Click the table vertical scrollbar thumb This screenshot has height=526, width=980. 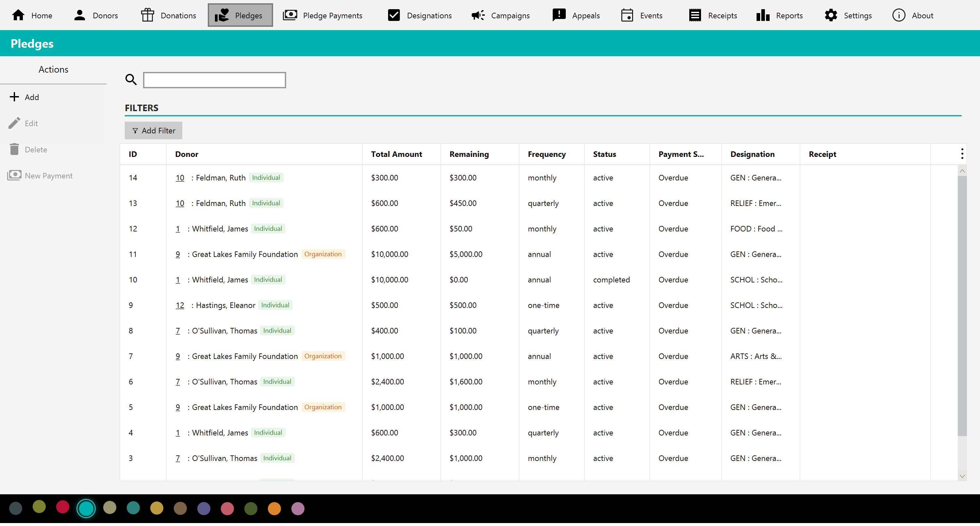962,306
